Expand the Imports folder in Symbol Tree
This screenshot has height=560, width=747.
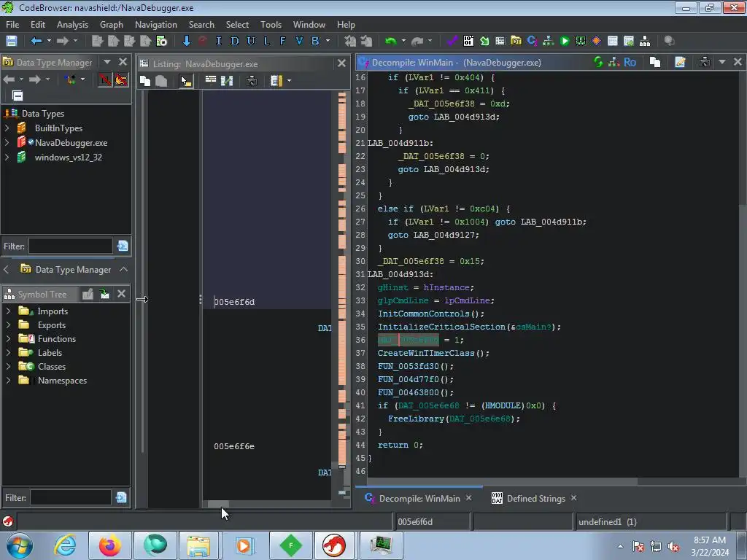pos(8,311)
